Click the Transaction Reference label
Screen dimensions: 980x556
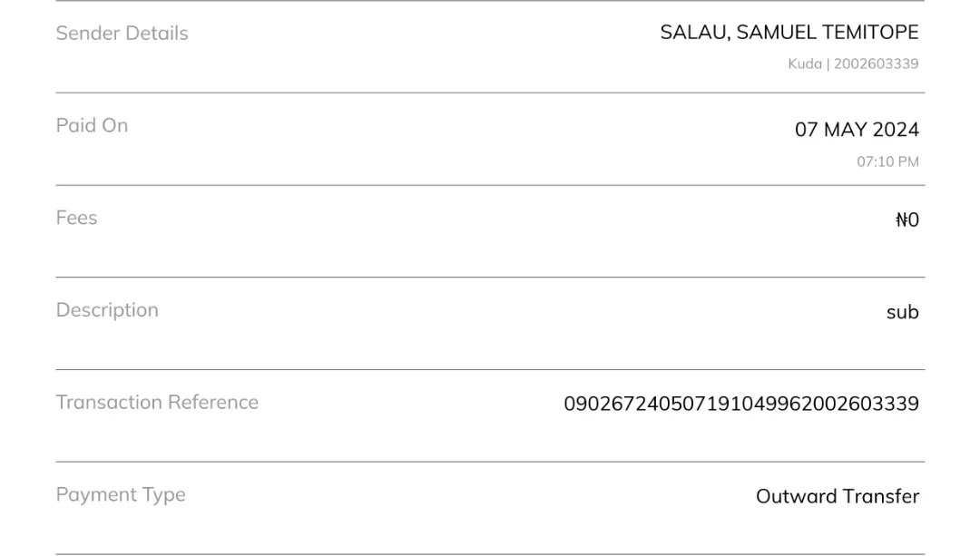click(157, 402)
